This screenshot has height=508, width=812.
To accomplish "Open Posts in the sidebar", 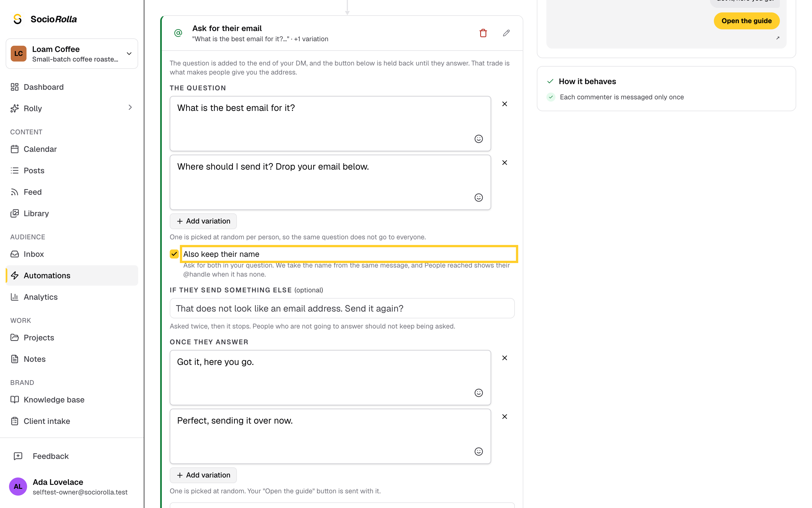I will click(x=72, y=171).
